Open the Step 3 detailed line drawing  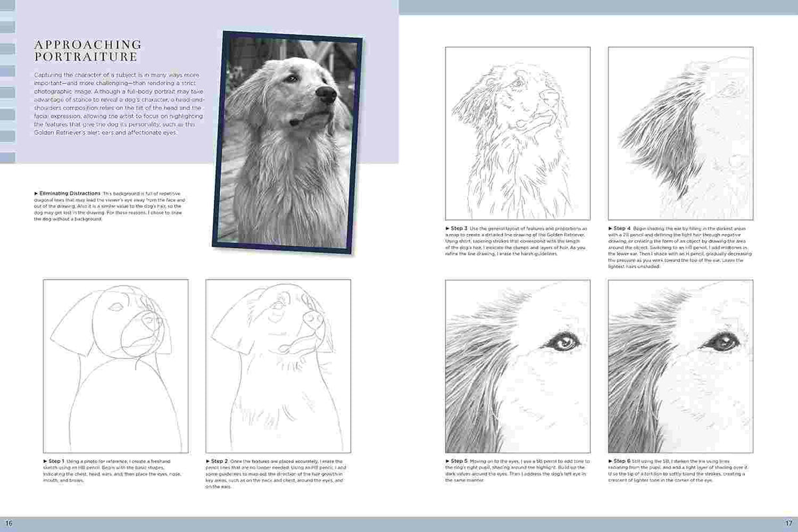tap(517, 134)
